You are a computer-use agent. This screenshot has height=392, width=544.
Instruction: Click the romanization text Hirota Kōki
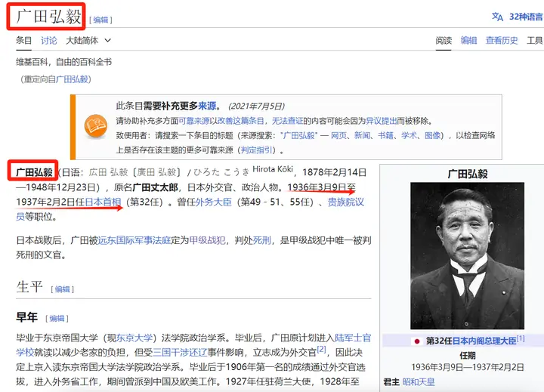tap(273, 169)
